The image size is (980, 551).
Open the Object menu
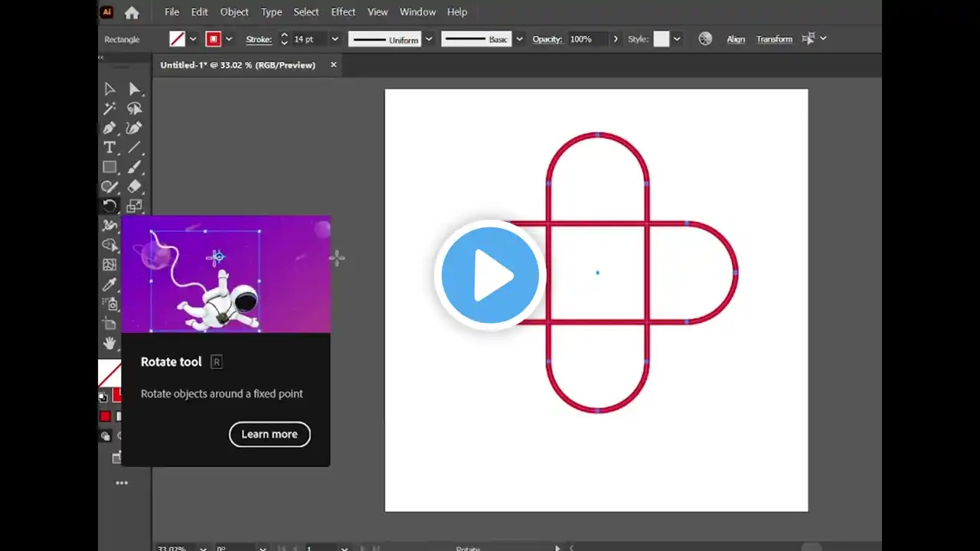tap(234, 11)
